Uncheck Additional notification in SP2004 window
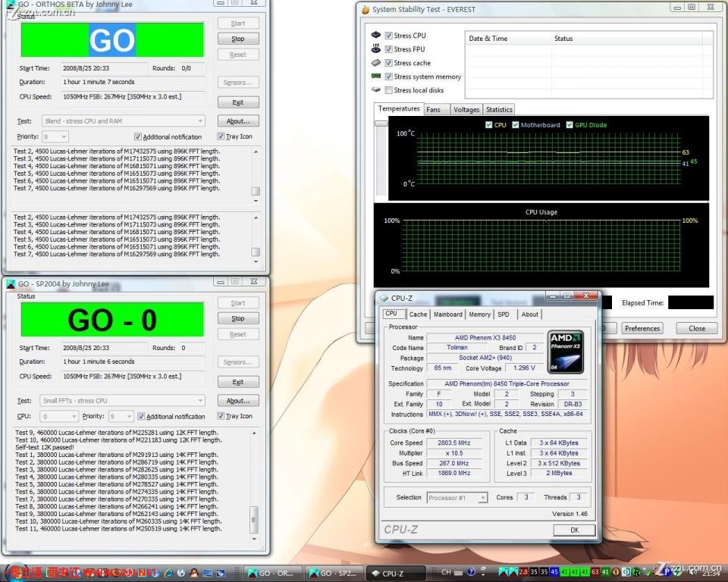The height and width of the screenshot is (582, 728). (x=141, y=416)
